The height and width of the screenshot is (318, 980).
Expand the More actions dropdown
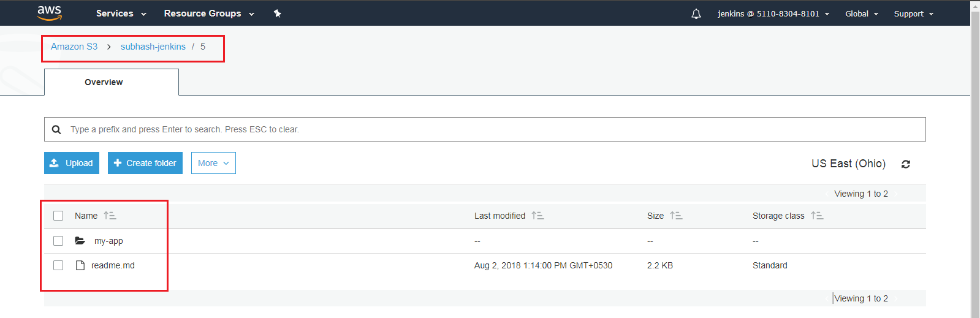(213, 163)
